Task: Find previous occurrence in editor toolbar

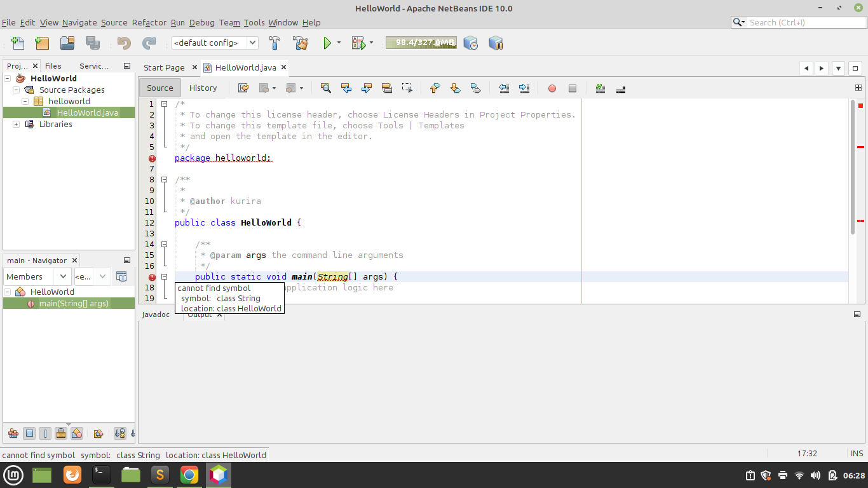Action: tap(346, 88)
